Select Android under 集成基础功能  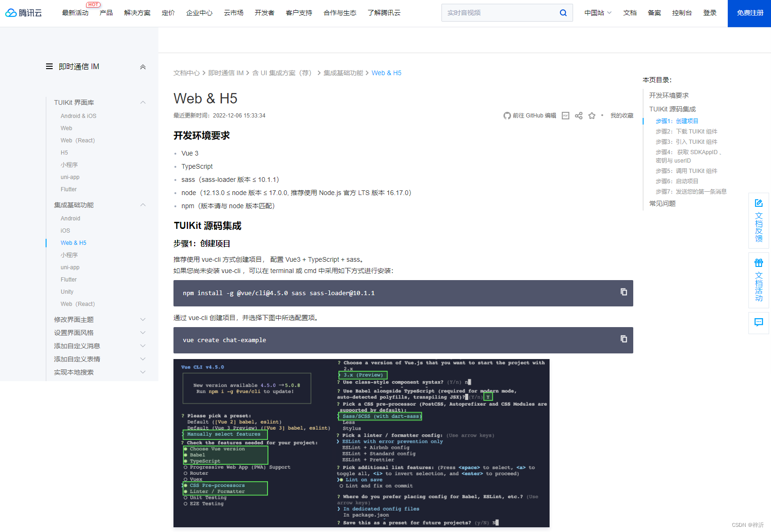point(71,219)
